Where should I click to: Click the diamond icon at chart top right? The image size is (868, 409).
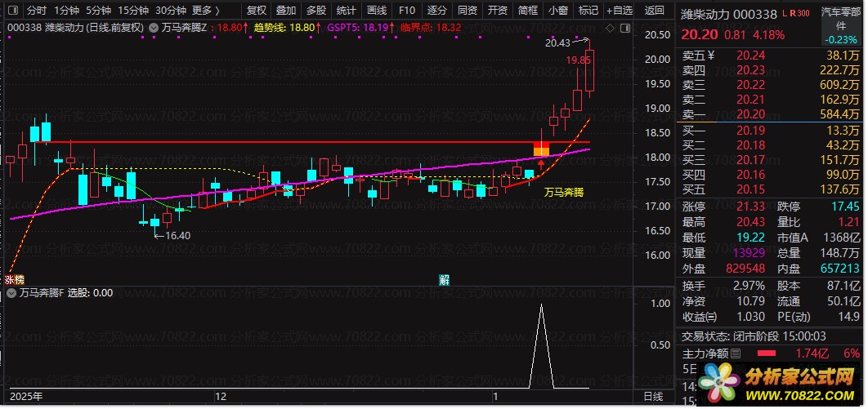pyautogui.click(x=610, y=29)
